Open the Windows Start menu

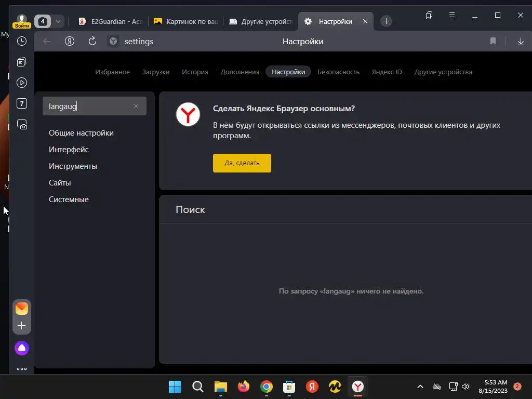click(x=175, y=387)
